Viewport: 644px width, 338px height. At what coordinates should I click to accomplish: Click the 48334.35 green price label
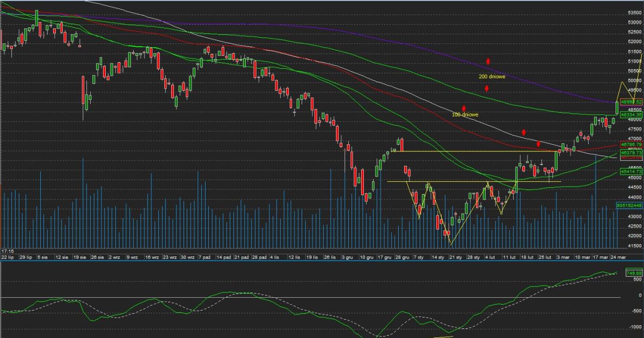coord(631,115)
